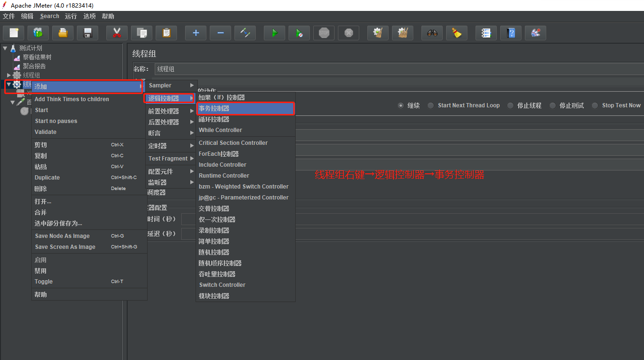This screenshot has width=644, height=360.
Task: Click the binoculars Search toolbar icon
Action: pos(432,33)
